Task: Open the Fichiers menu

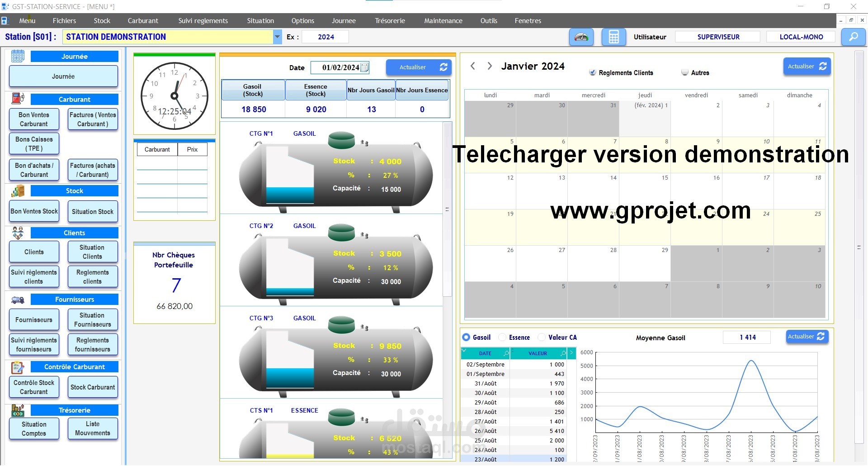Action: click(64, 21)
